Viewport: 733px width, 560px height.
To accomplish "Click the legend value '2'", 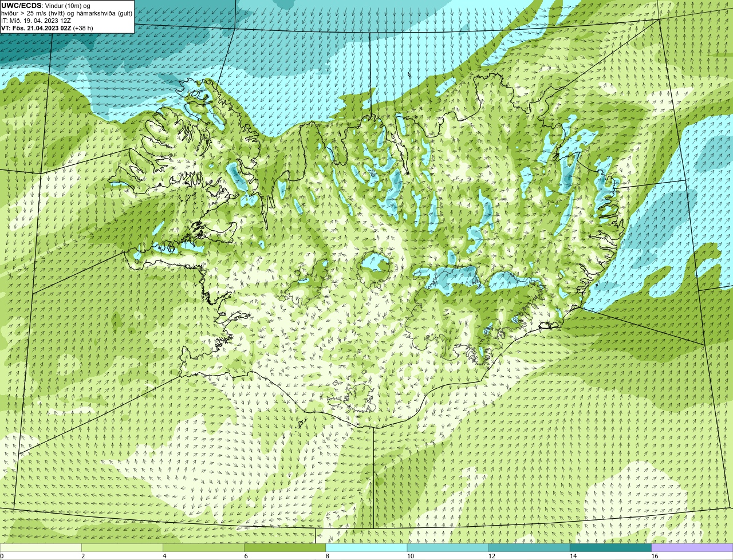I will pos(83,556).
